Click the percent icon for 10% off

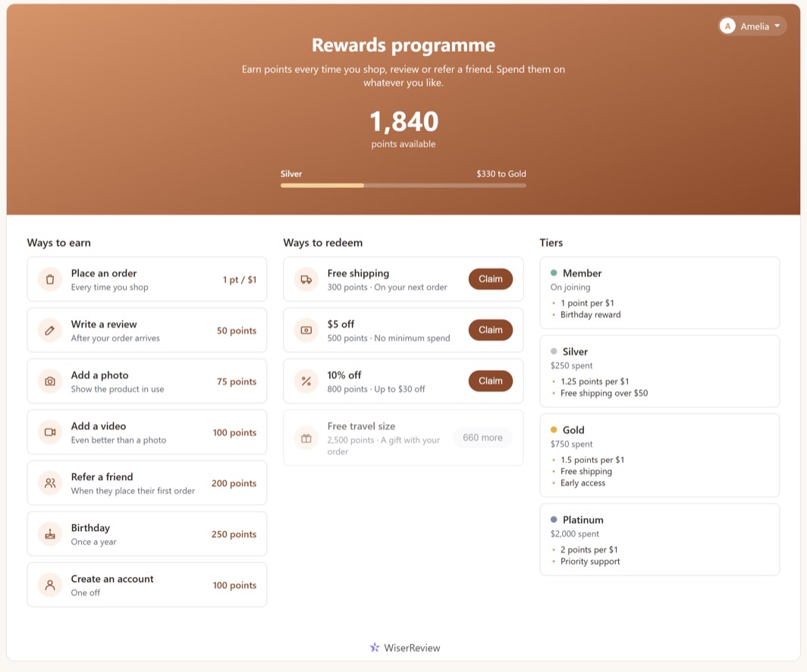[306, 382]
